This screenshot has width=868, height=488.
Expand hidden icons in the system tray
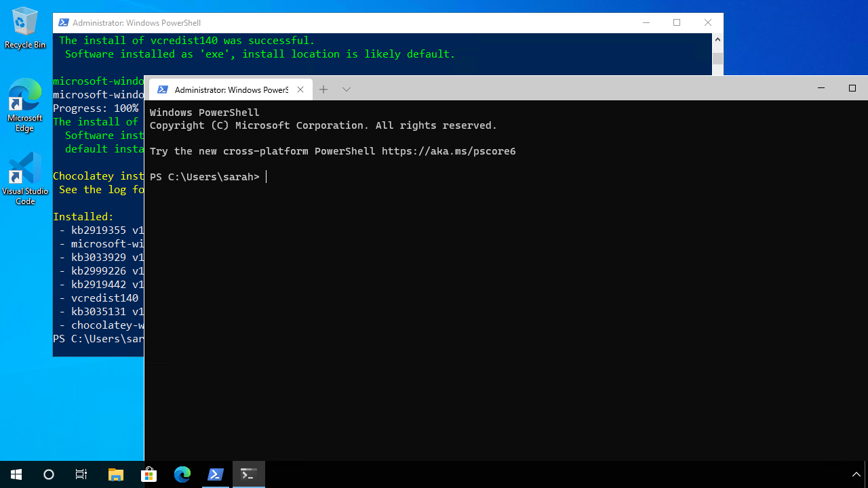(856, 474)
